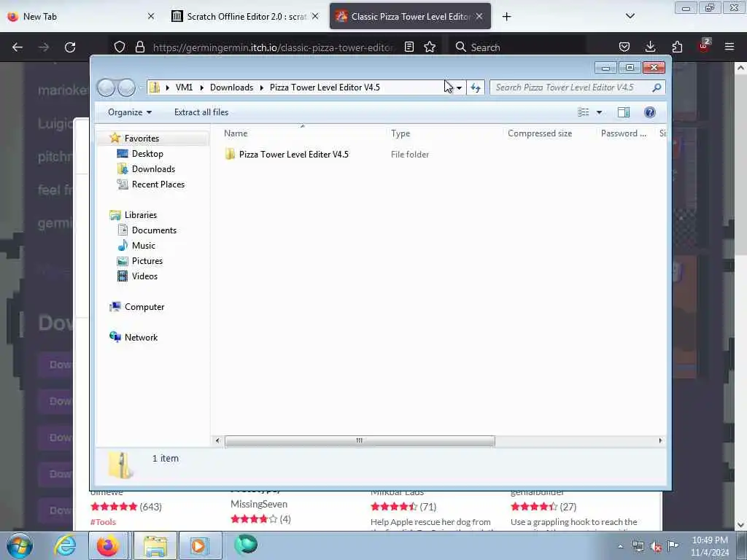Open Videos library in navigation pane
Screen dimensions: 747x560
[x=144, y=276]
